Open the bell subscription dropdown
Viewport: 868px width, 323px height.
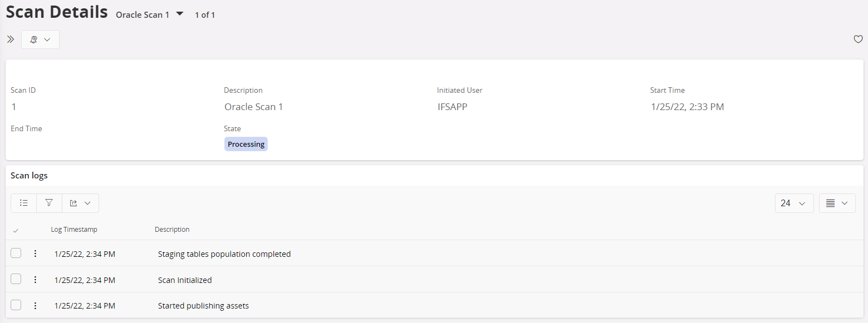40,39
